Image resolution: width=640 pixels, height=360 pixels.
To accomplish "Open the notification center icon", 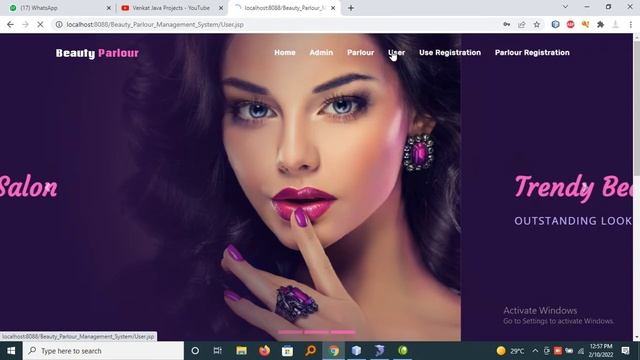I will click(625, 351).
